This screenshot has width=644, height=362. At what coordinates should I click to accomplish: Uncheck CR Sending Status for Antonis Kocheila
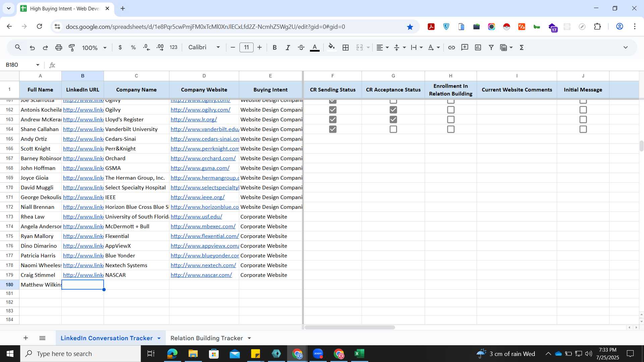[x=333, y=110]
